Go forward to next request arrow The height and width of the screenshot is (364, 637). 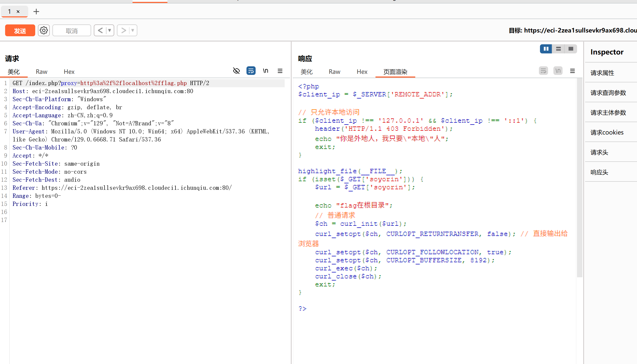(x=123, y=30)
